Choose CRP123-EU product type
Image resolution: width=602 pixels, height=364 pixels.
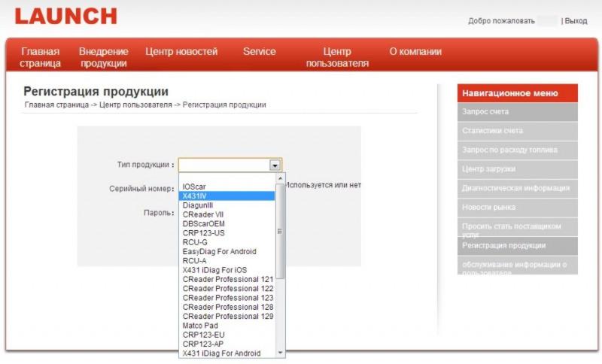point(227,335)
